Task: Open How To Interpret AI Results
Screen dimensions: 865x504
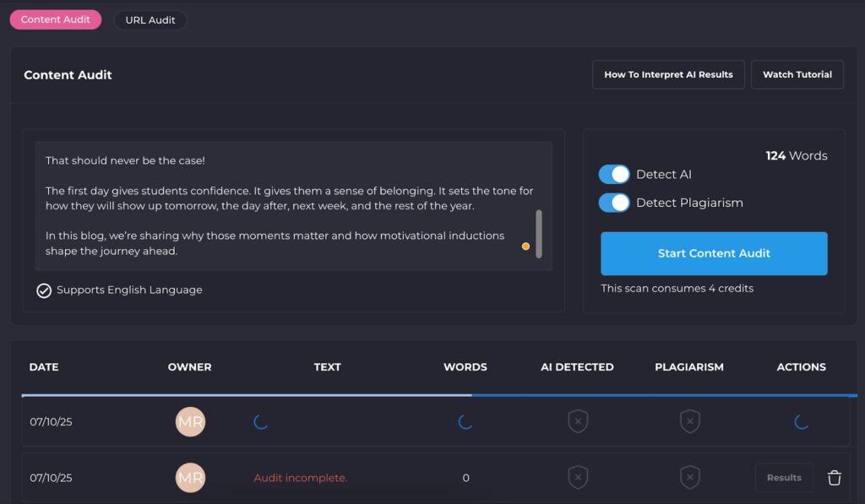Action: pyautogui.click(x=667, y=74)
